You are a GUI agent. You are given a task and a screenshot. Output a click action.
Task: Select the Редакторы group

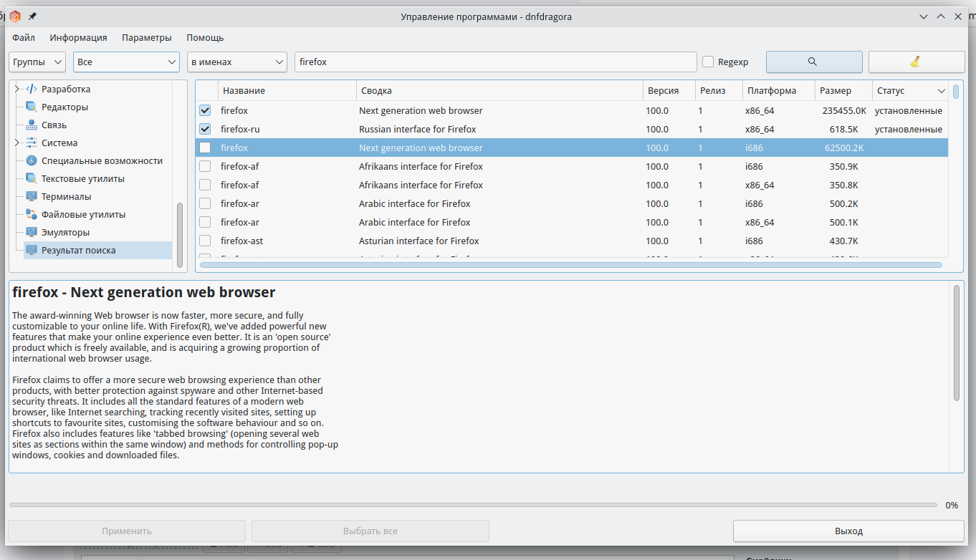[x=65, y=107]
